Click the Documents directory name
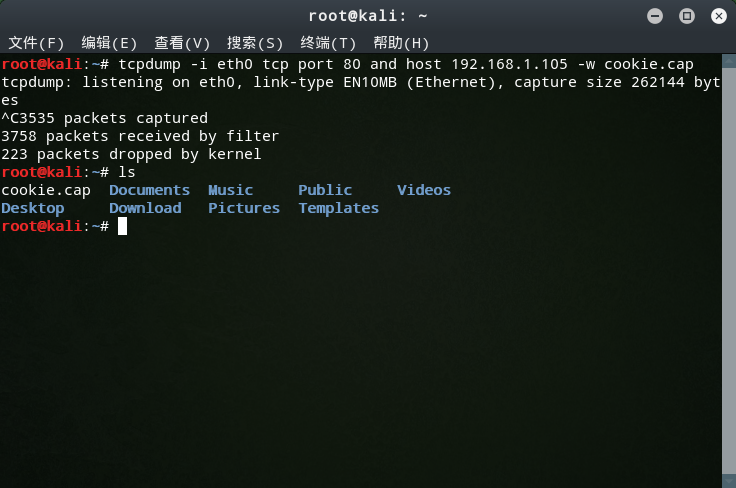Image resolution: width=736 pixels, height=488 pixels. click(149, 190)
